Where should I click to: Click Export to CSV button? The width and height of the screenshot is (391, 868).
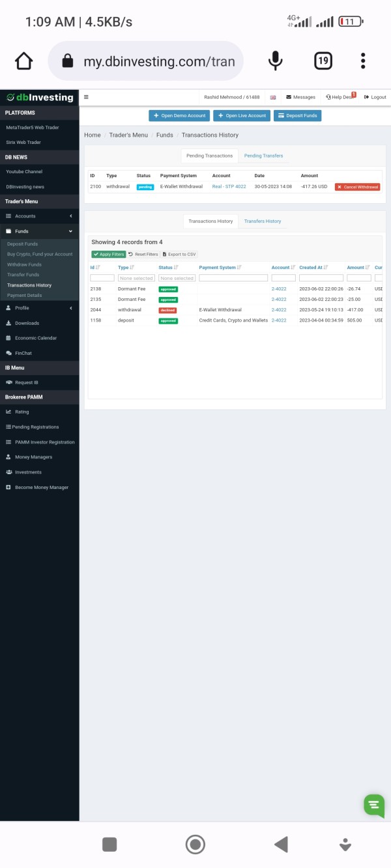pos(179,254)
